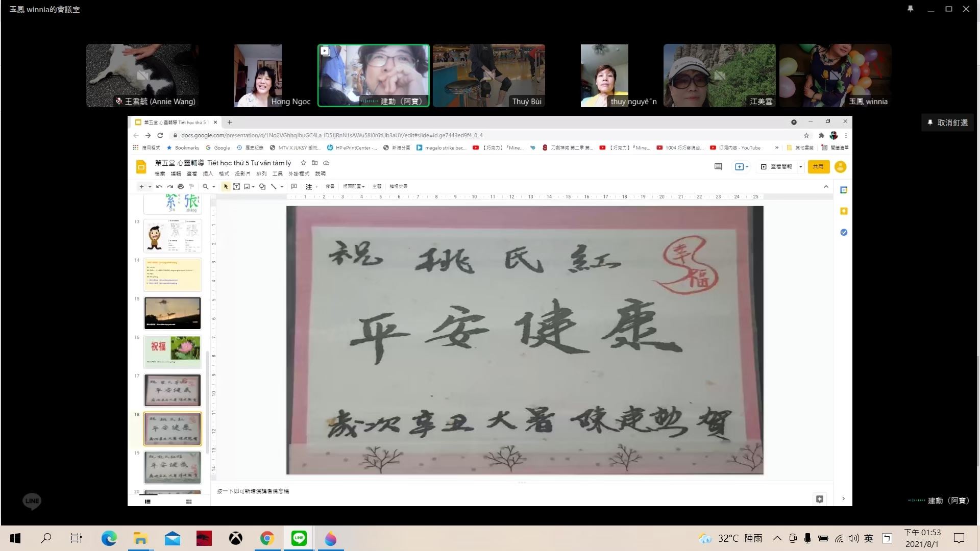Click the 共用 share button
This screenshot has width=980, height=551.
[818, 167]
